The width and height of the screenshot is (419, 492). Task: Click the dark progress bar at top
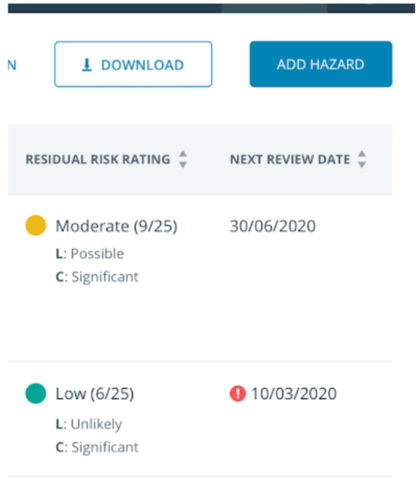coord(211,8)
